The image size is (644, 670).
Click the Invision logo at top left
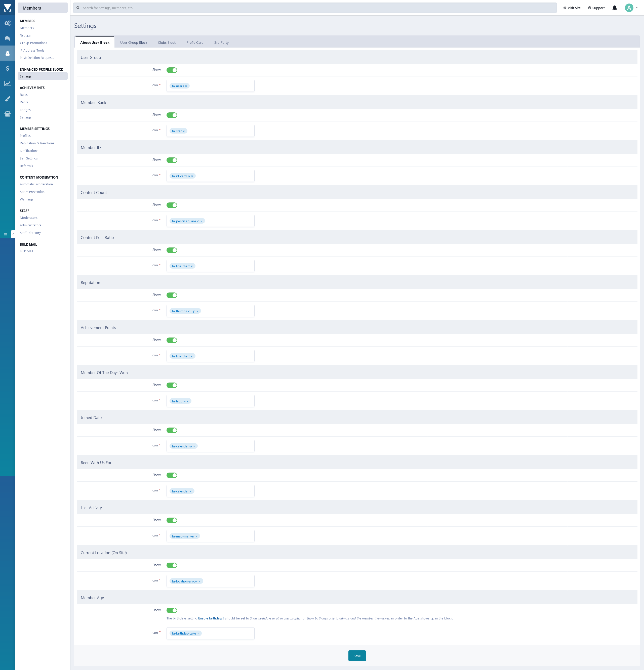[8, 8]
